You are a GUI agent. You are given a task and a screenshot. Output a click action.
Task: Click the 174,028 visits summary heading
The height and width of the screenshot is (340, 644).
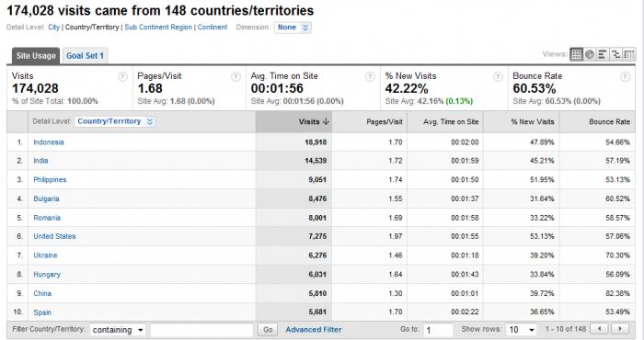pos(160,10)
